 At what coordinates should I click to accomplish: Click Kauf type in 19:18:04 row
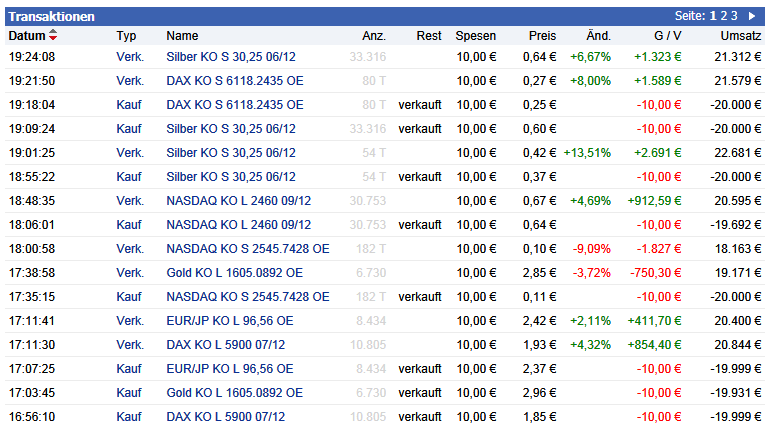tap(129, 105)
